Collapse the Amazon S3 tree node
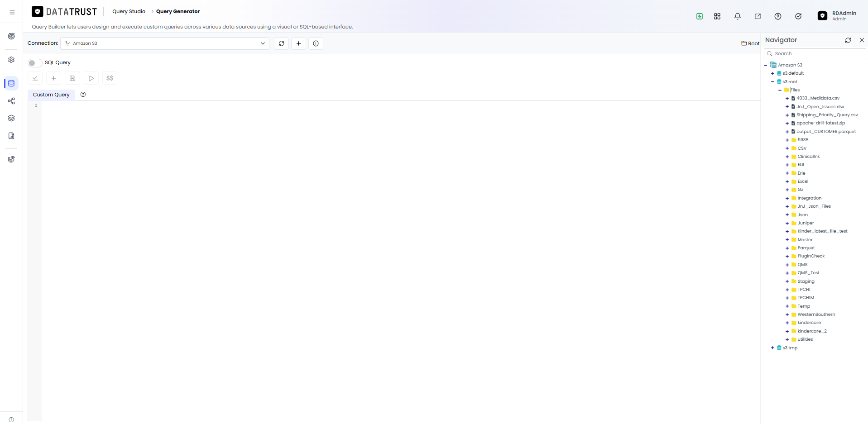This screenshot has height=424, width=868. (765, 65)
